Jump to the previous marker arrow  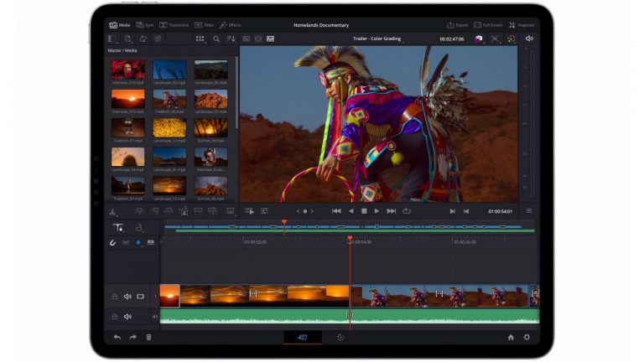(299, 211)
